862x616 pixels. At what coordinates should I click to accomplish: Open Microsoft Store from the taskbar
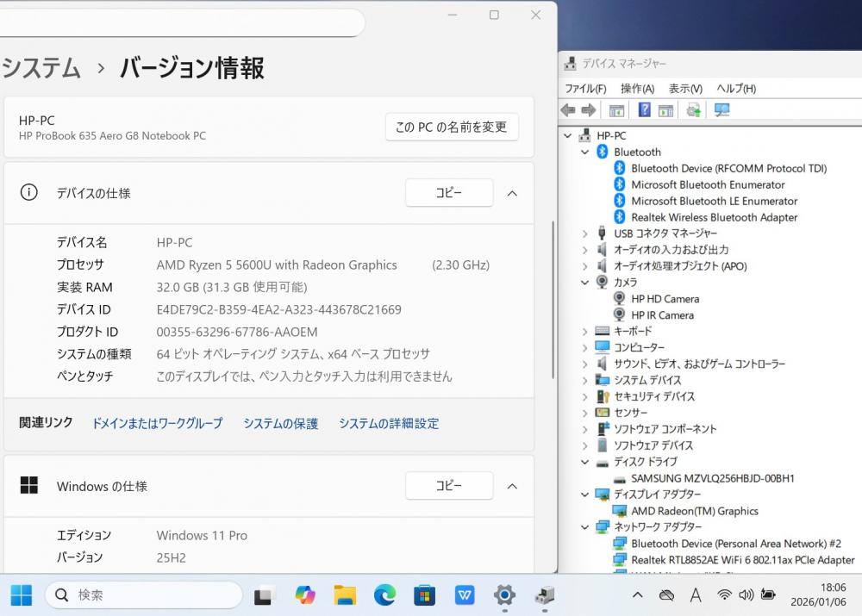[424, 594]
